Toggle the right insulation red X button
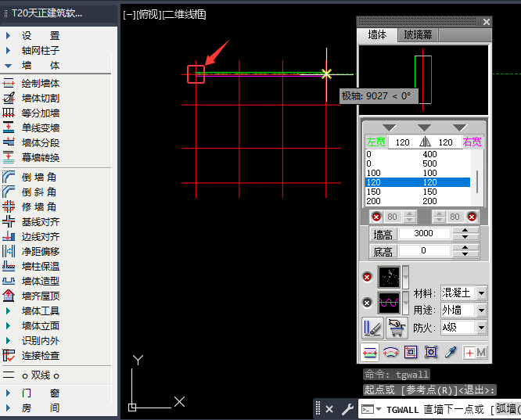Viewport: 521px width, 420px height. click(x=472, y=217)
